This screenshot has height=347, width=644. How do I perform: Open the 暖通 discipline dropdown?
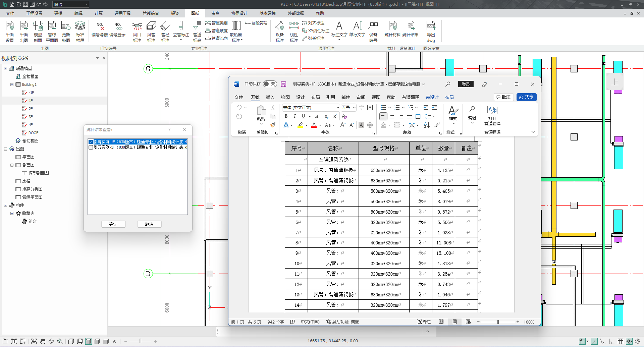pyautogui.click(x=87, y=4)
